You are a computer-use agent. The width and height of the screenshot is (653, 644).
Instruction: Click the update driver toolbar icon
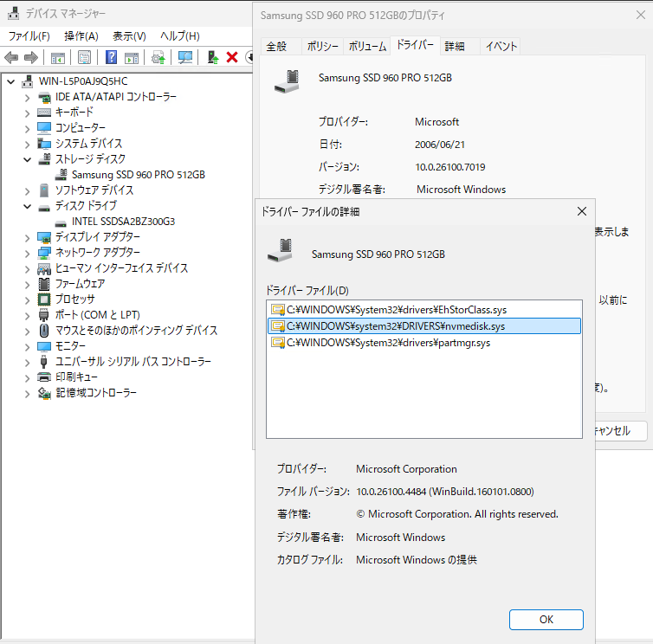pos(158,57)
